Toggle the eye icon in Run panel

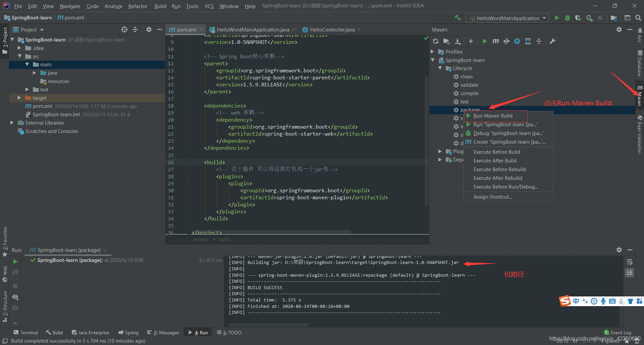coord(15,297)
